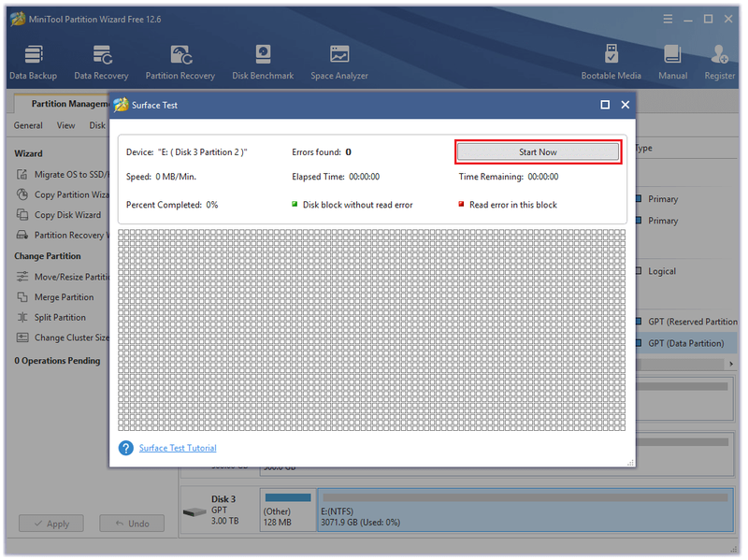Screen dimensions: 748x560
Task: Open the Surface Test help icon
Action: tap(126, 448)
